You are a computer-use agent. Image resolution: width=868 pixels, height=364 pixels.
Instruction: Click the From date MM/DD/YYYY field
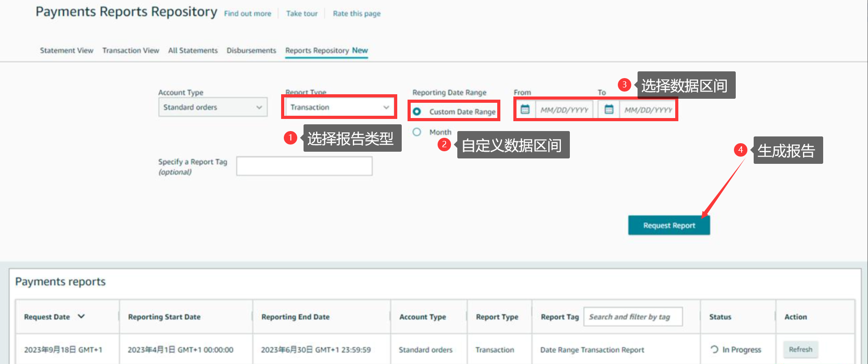click(564, 110)
